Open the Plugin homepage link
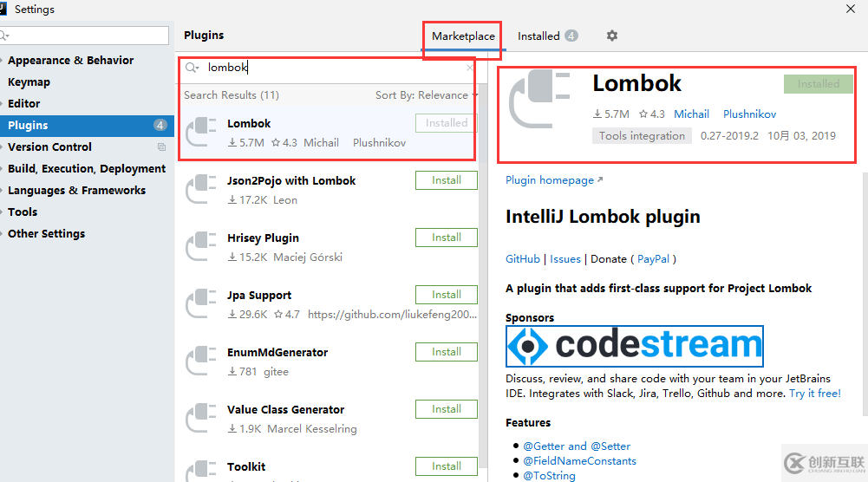The width and height of the screenshot is (868, 482). point(554,180)
